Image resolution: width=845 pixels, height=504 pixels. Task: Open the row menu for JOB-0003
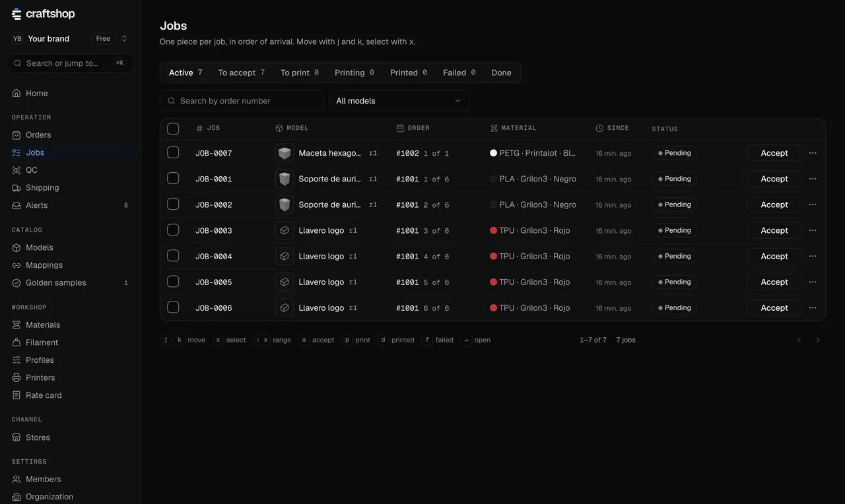point(813,230)
